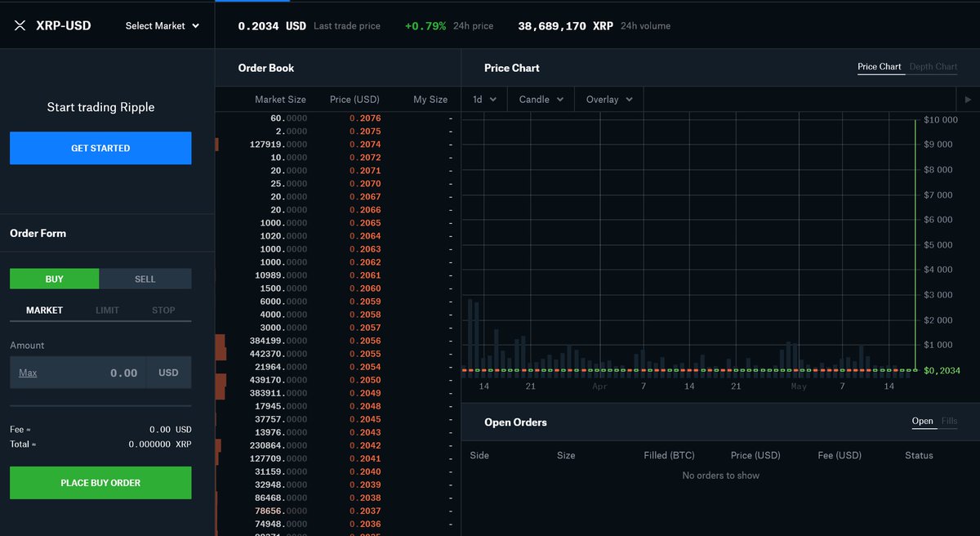Switch to the Depth Chart tab

(933, 67)
